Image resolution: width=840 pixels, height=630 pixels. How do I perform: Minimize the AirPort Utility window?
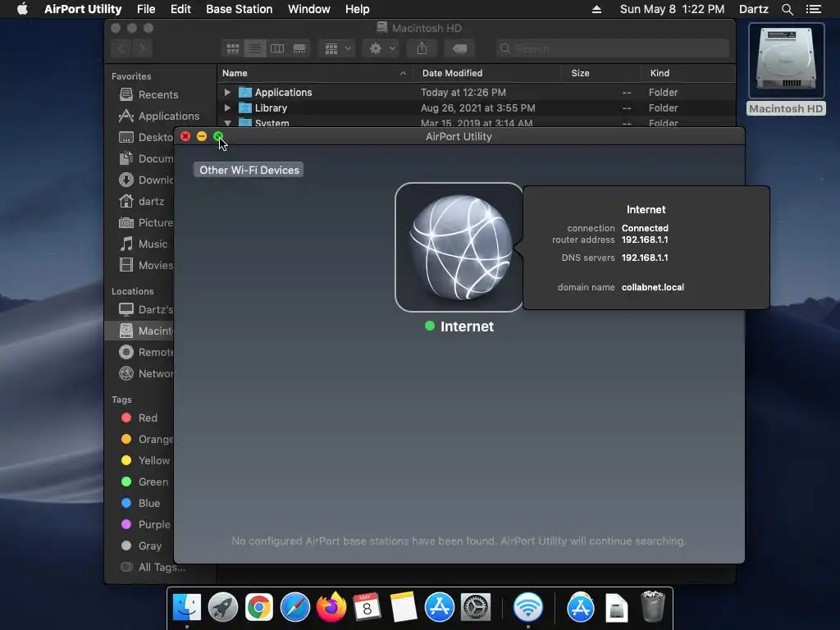[202, 137]
